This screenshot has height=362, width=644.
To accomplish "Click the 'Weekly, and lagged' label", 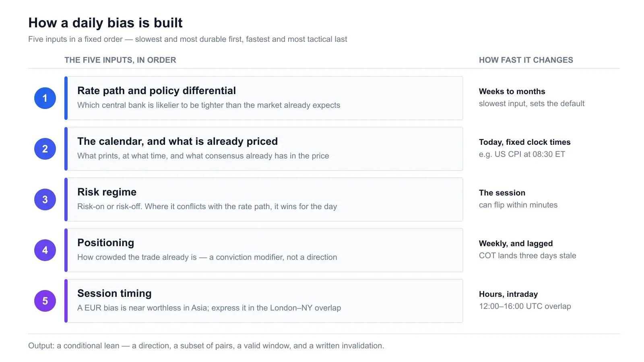I will [x=516, y=243].
